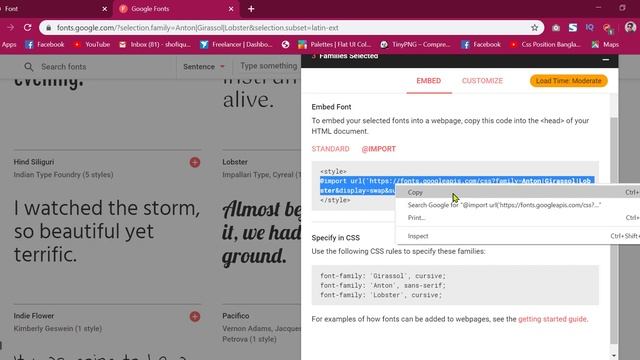Click the font-family 'Lobster' CSS line
Image resolution: width=640 pixels, height=360 pixels.
pyautogui.click(x=381, y=295)
